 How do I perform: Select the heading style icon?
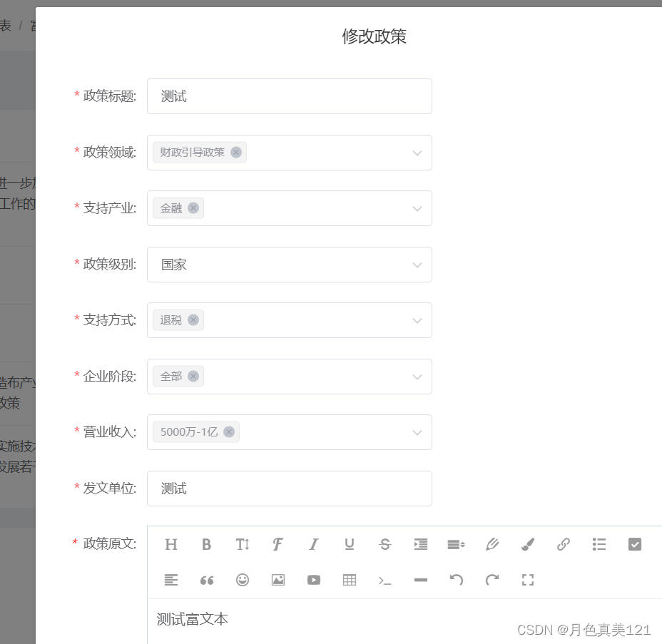click(x=171, y=544)
